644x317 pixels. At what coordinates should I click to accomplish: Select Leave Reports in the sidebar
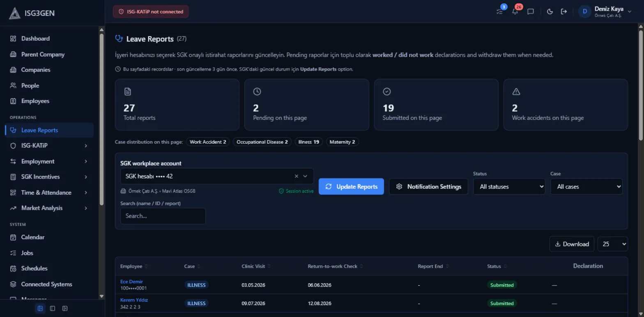49,130
